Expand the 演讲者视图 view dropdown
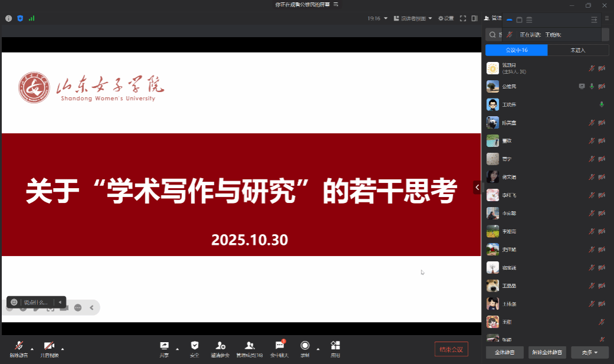This screenshot has width=614, height=364. coord(416,18)
